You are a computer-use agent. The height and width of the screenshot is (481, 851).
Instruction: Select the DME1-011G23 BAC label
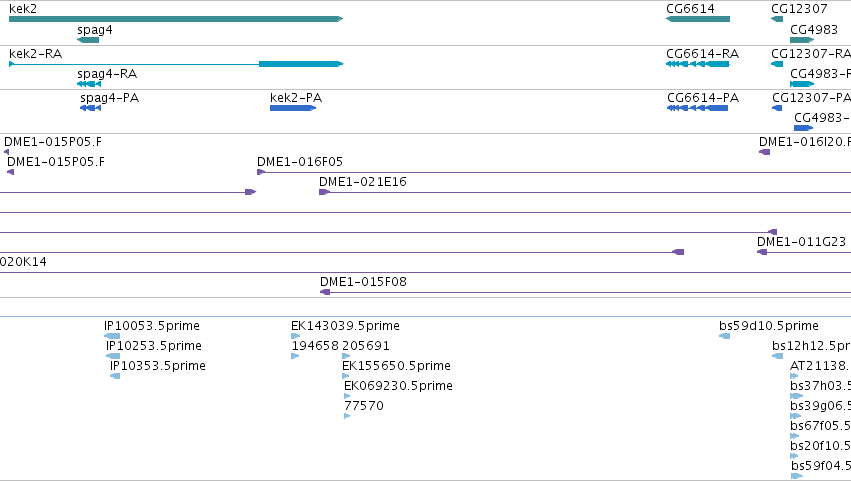click(x=801, y=242)
